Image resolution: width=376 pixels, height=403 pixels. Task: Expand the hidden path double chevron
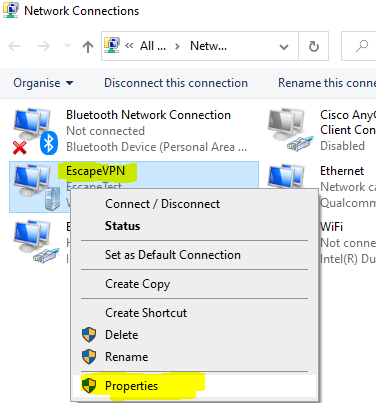click(x=129, y=46)
